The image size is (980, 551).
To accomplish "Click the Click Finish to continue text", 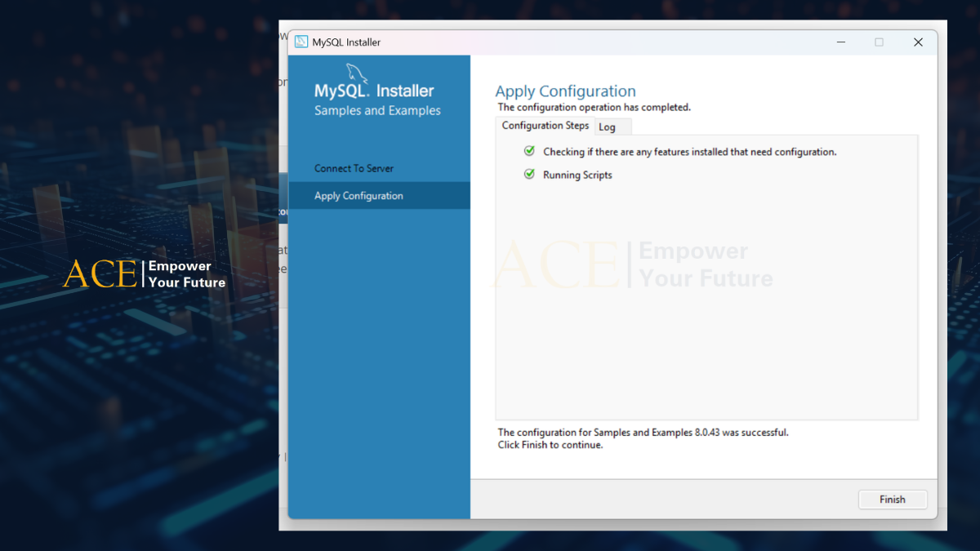I will point(549,445).
